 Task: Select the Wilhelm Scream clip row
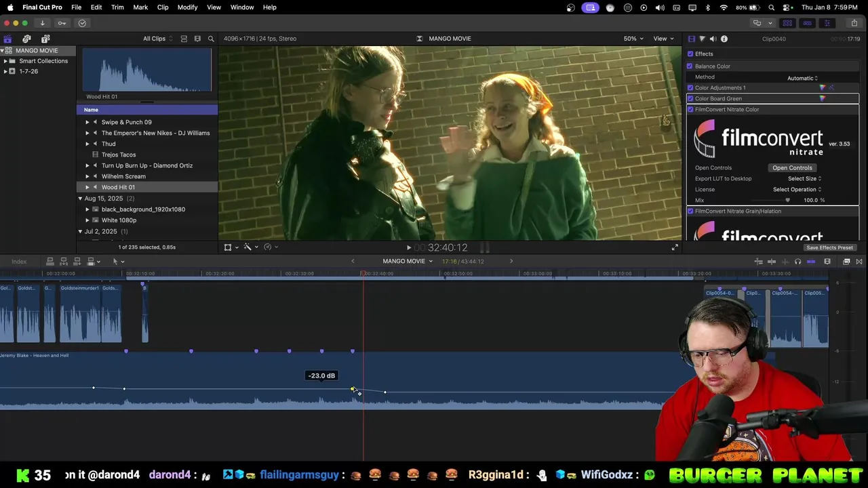[147, 176]
